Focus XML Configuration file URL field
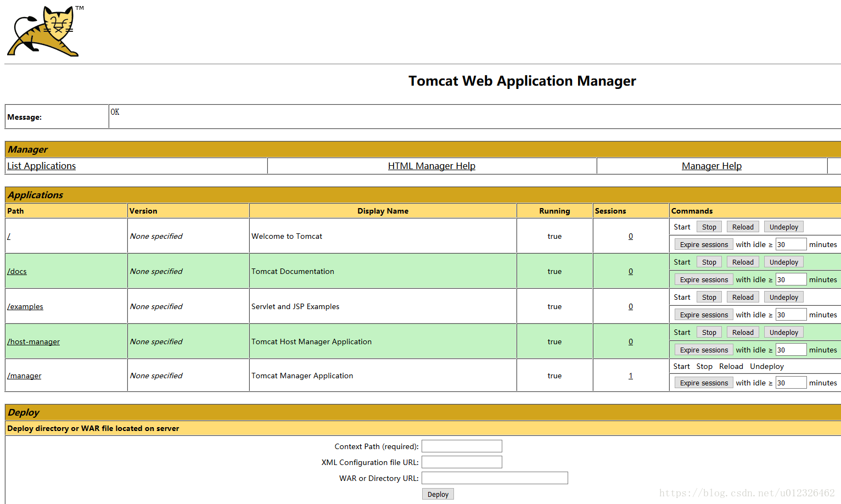Screen dimensions: 841x504 pyautogui.click(x=462, y=462)
